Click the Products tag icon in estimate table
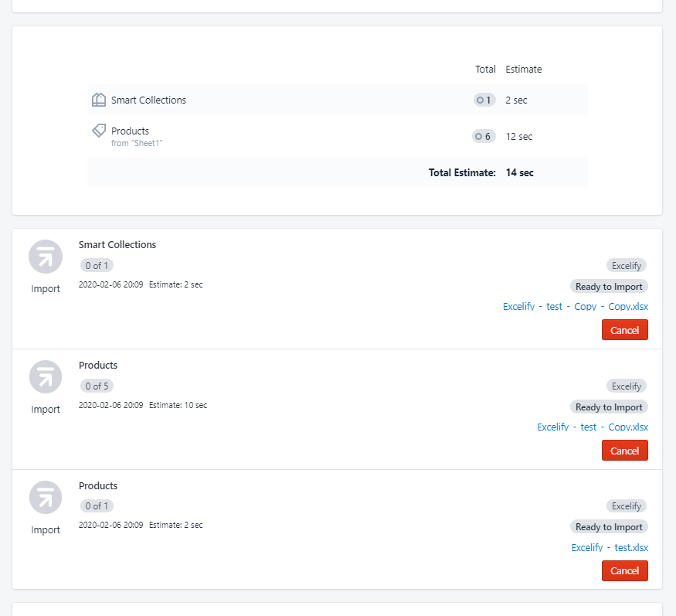 pos(99,131)
